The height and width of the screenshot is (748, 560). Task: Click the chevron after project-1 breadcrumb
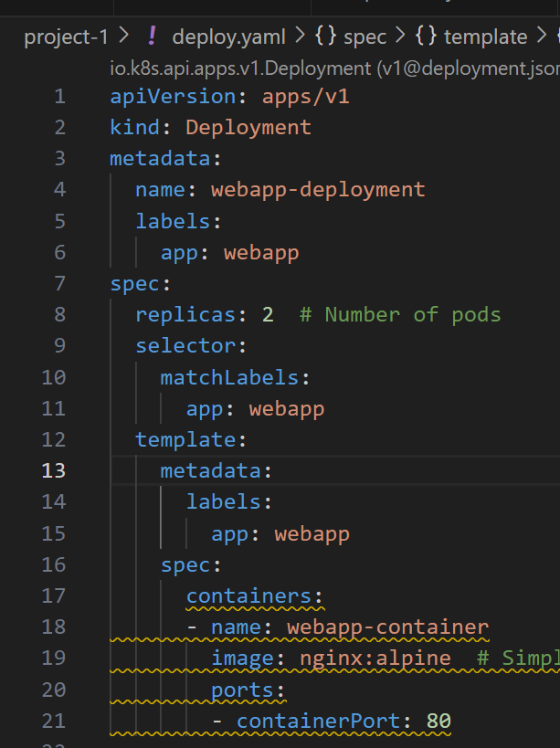[125, 37]
